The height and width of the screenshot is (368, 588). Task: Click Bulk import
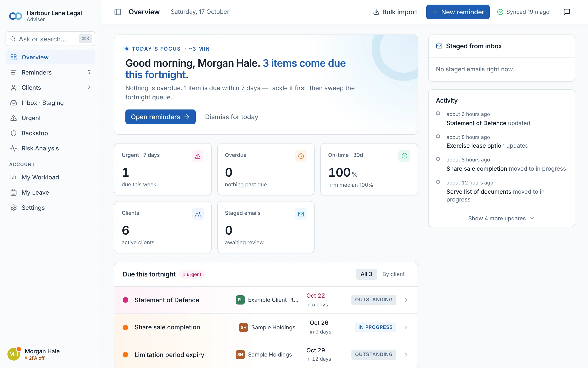[x=395, y=12]
